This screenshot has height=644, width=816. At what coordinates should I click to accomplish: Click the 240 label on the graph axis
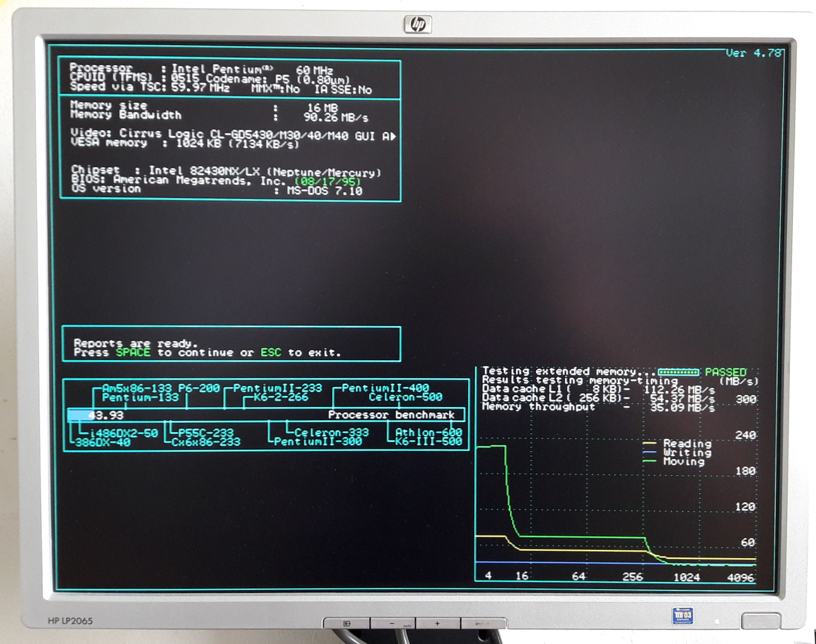tap(746, 435)
